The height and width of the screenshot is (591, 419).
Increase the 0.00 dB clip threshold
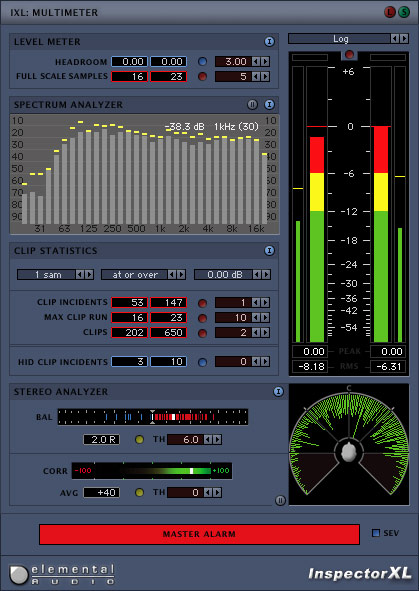[x=266, y=274]
